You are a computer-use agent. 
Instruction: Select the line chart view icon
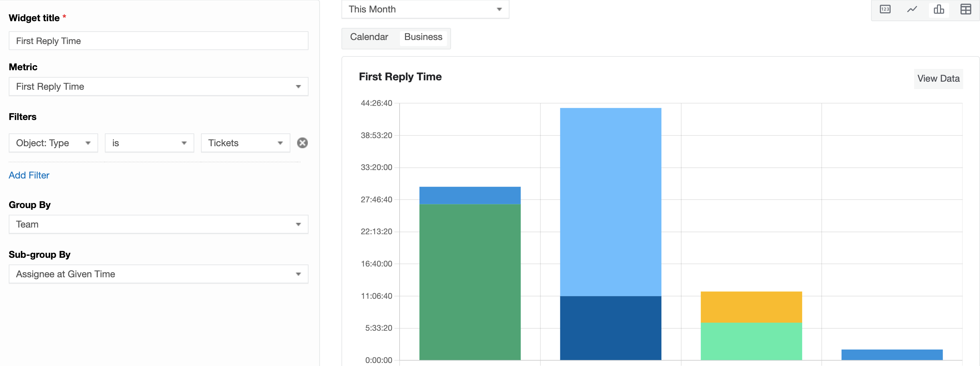(912, 9)
